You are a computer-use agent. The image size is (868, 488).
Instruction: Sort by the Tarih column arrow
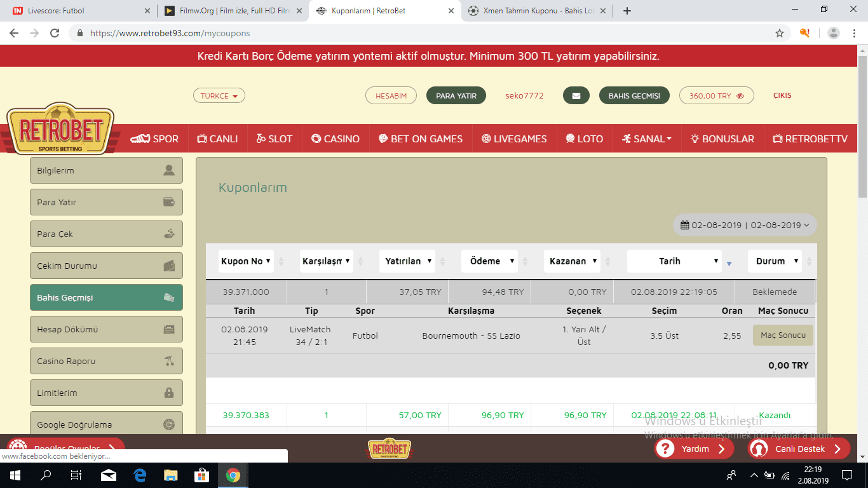tap(729, 263)
